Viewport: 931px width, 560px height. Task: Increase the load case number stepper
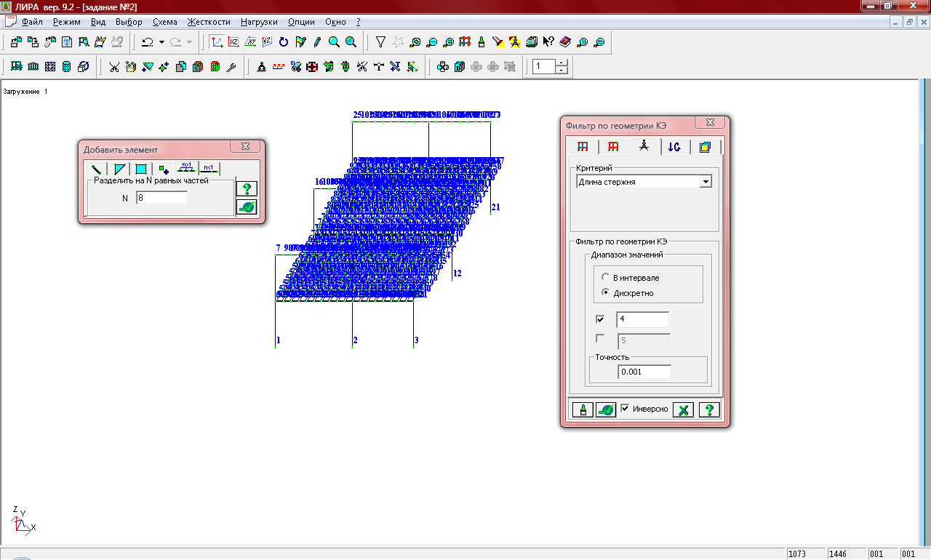[x=562, y=63]
